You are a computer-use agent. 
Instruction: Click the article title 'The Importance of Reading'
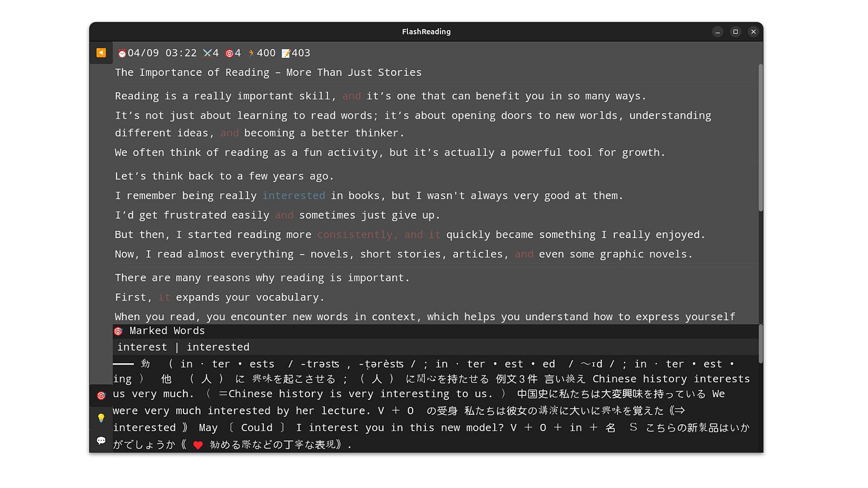point(192,72)
